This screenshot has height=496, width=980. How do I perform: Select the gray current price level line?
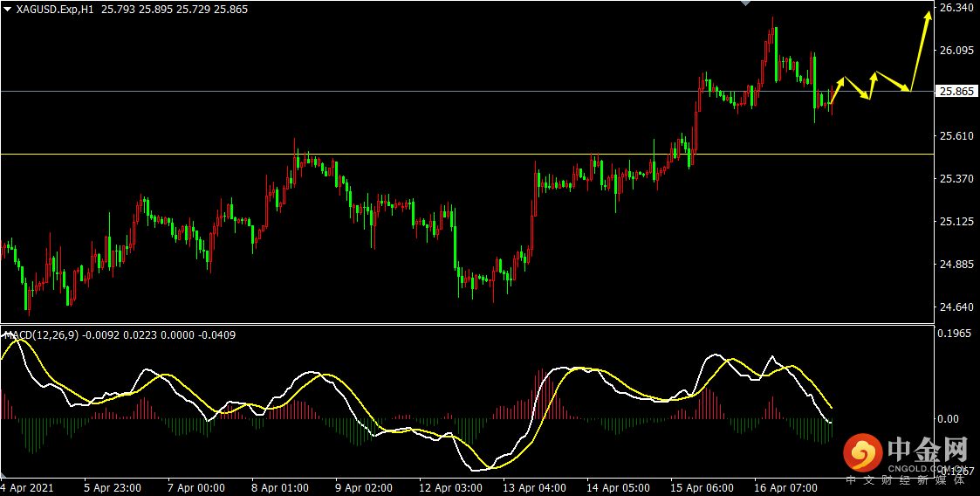pyautogui.click(x=467, y=92)
